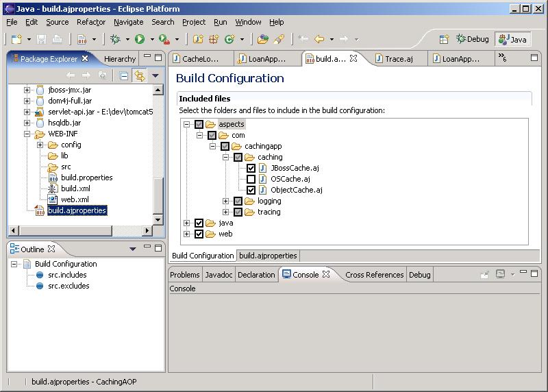Click Package Explorer scrollbar down arrow
Screen dimensions: 548x392
tap(158, 219)
